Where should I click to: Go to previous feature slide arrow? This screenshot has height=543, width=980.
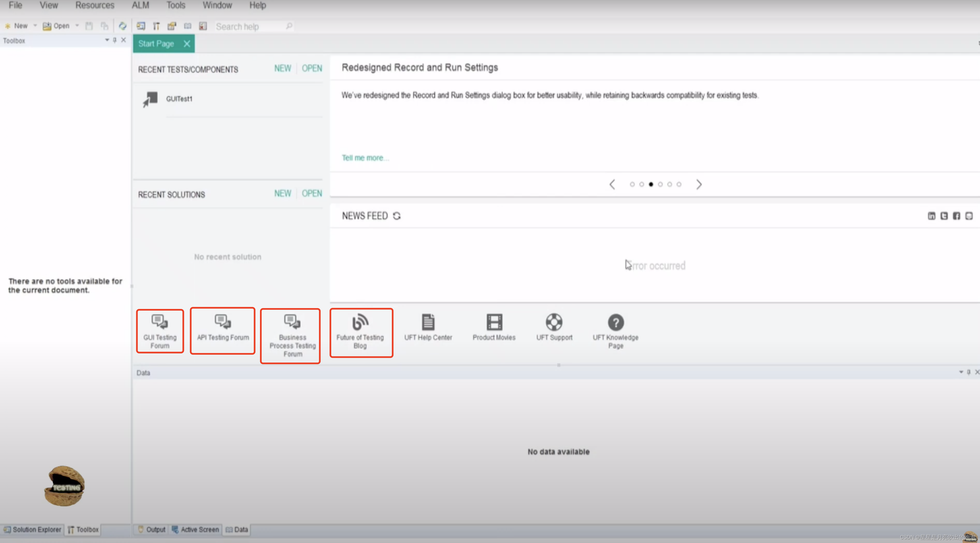[612, 184]
